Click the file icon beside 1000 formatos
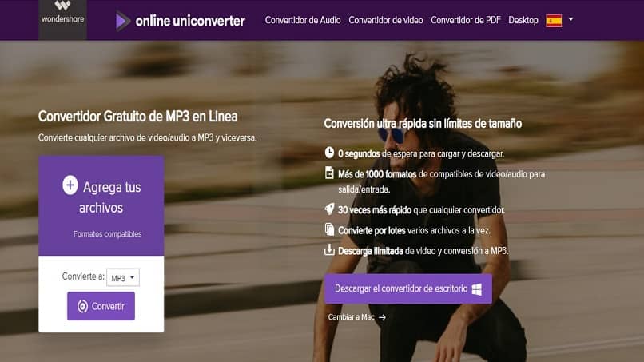Image resolution: width=644 pixels, height=362 pixels. tap(329, 173)
